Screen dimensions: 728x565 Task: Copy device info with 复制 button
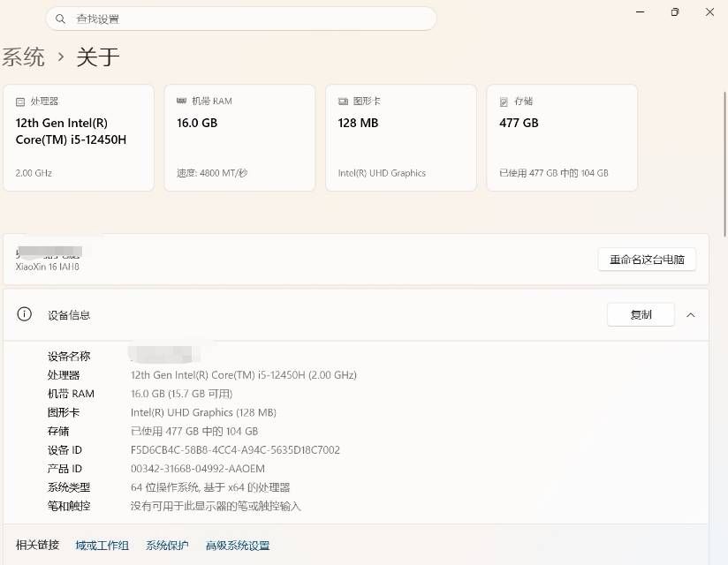pyautogui.click(x=641, y=314)
